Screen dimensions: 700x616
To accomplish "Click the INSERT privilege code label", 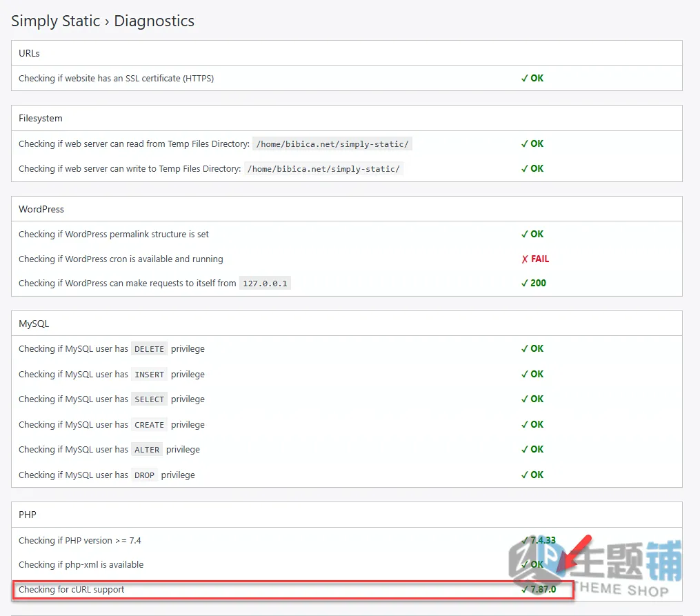I will coord(149,374).
